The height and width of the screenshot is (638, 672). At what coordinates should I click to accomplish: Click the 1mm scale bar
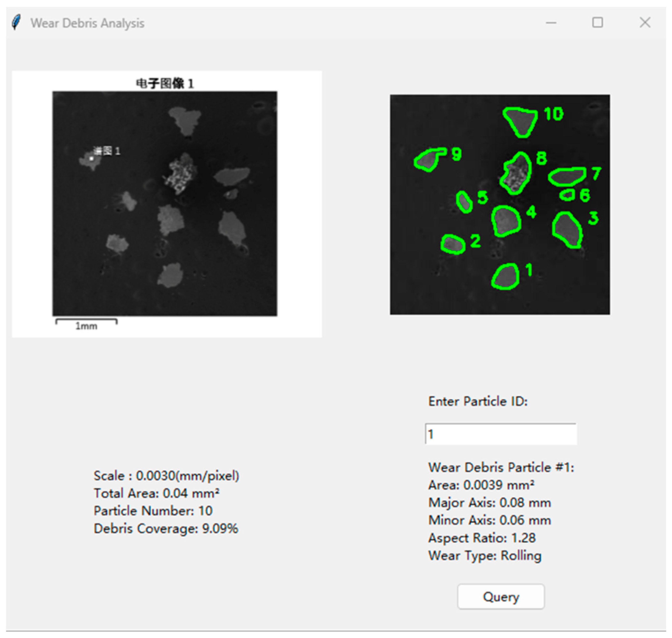click(x=86, y=321)
